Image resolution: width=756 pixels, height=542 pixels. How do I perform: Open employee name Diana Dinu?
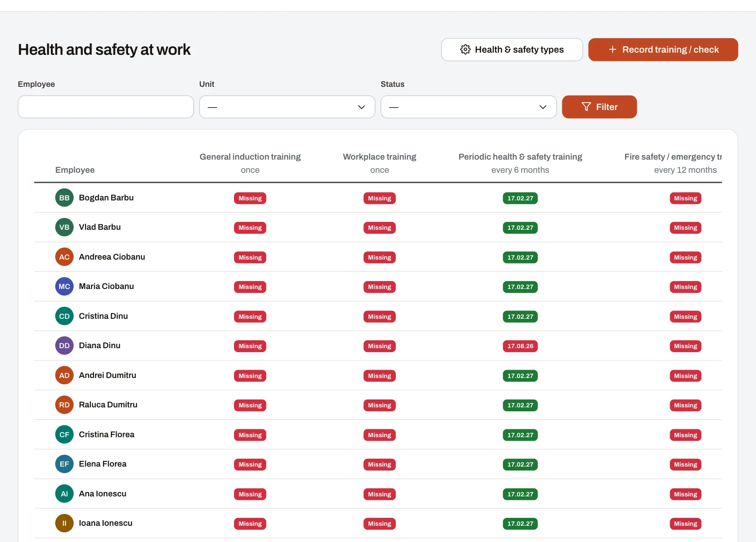[99, 346]
